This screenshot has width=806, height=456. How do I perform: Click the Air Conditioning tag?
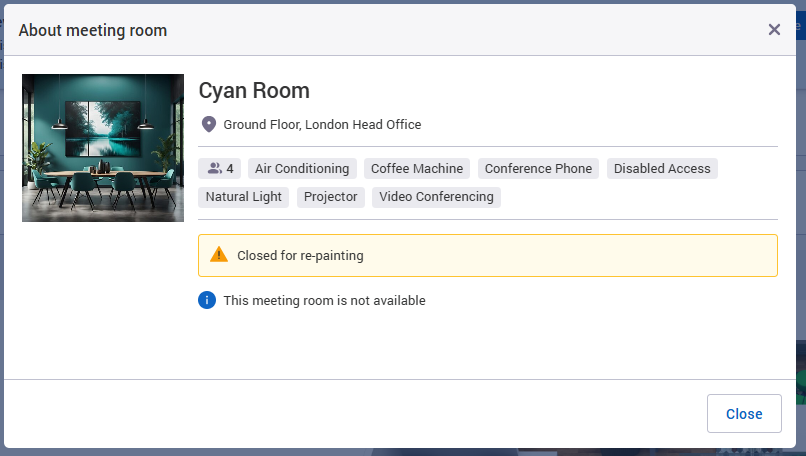[x=302, y=169]
